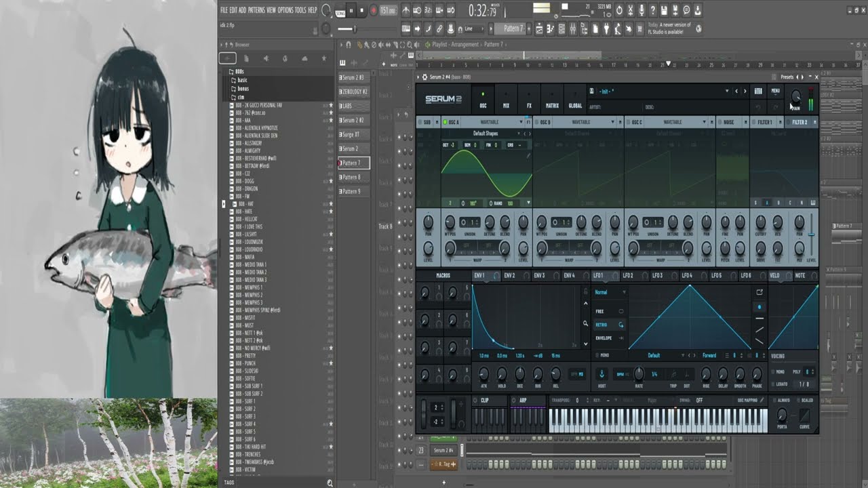Switch to Serum FX tab
Screen dimensions: 868x488
(529, 100)
